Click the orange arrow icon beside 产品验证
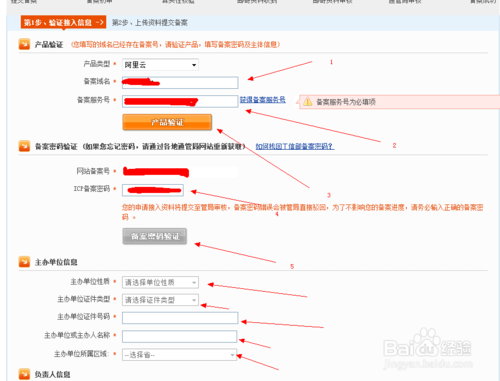The image size is (500, 381). [24, 44]
